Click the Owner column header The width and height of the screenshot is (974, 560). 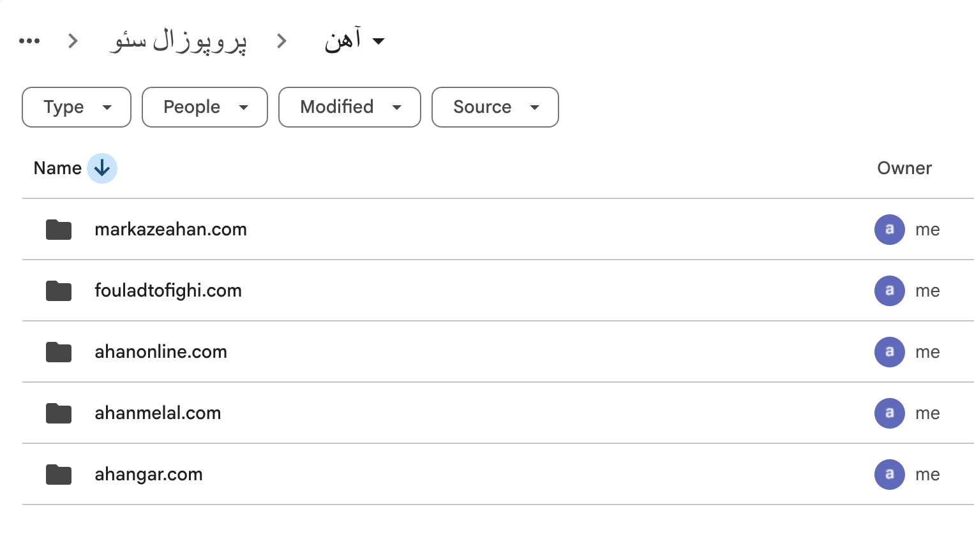pos(904,168)
